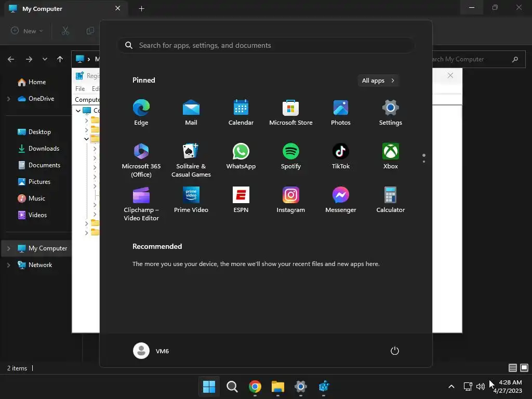Viewport: 532px width, 399px height.
Task: Launch the Calculator app
Action: [391, 200]
